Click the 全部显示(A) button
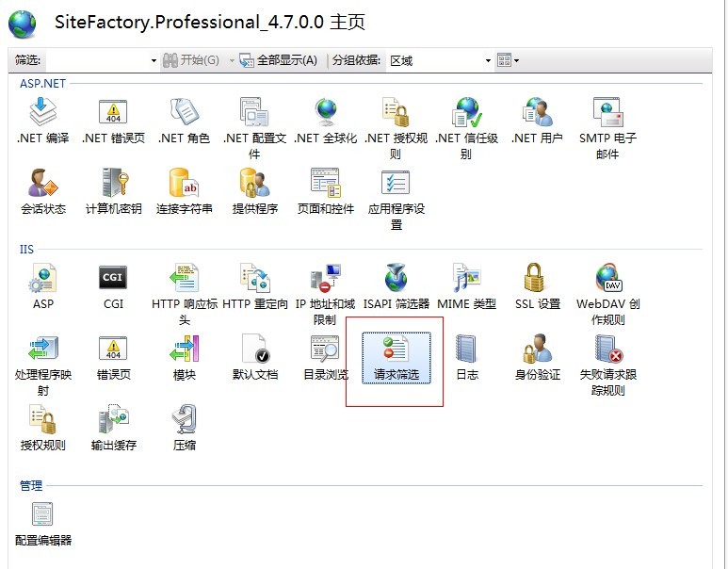 (278, 60)
